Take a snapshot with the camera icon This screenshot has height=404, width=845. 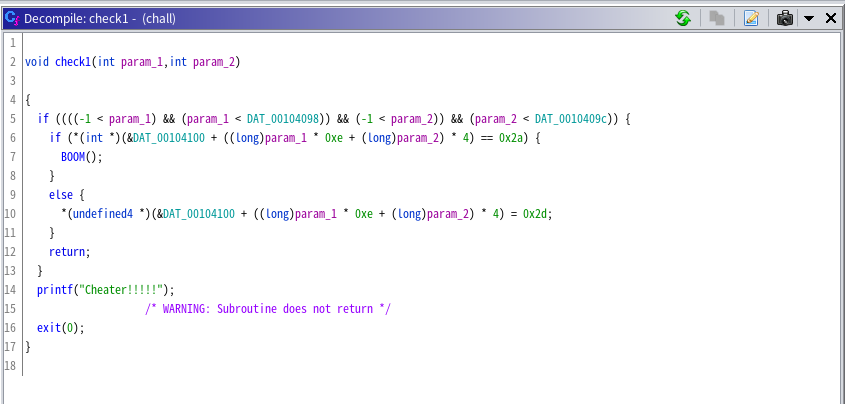(785, 19)
